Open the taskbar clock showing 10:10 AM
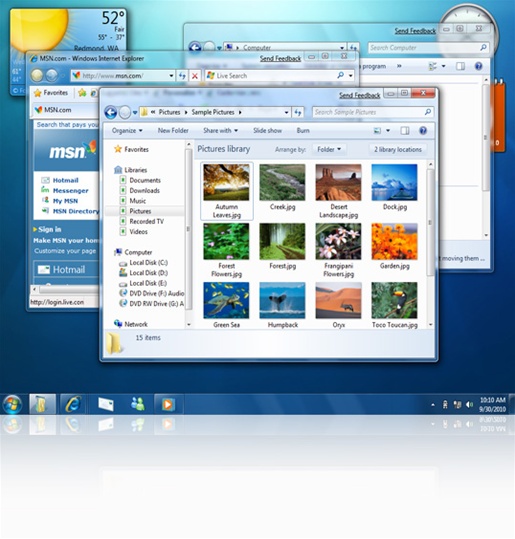The image size is (515, 539). [492, 405]
